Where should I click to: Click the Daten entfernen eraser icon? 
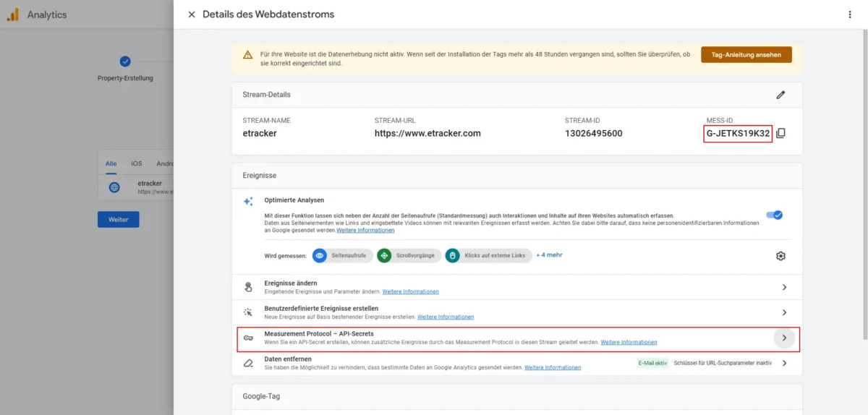[248, 363]
